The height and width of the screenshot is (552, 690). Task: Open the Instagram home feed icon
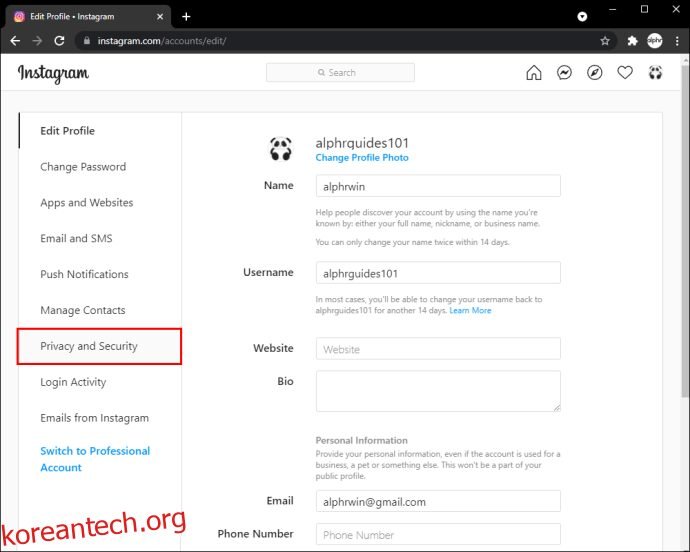pos(534,73)
